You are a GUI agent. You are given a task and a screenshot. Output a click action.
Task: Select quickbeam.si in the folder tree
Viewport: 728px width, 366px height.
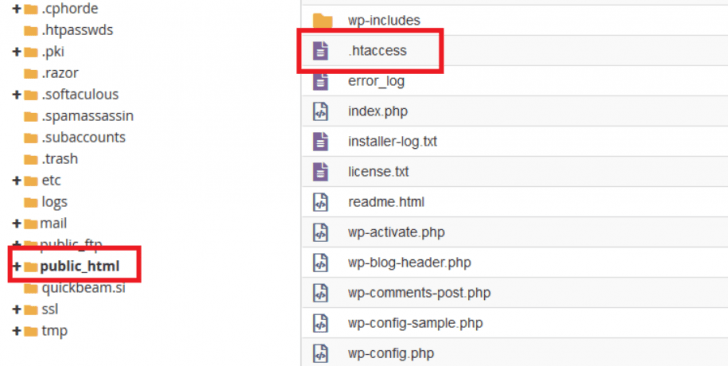click(x=84, y=288)
